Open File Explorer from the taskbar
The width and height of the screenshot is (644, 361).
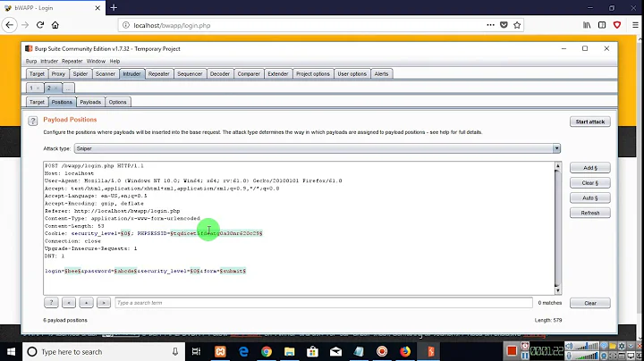[290, 351]
